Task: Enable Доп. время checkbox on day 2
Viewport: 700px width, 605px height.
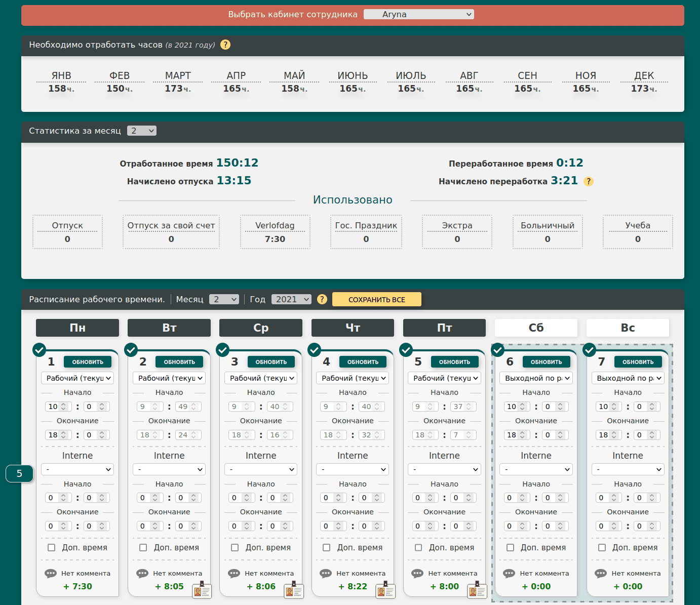Action: point(143,547)
